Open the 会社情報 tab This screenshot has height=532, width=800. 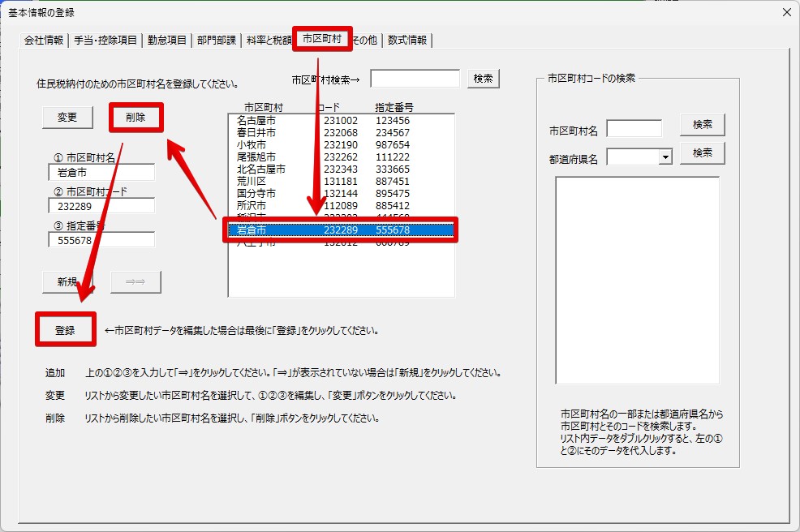44,40
